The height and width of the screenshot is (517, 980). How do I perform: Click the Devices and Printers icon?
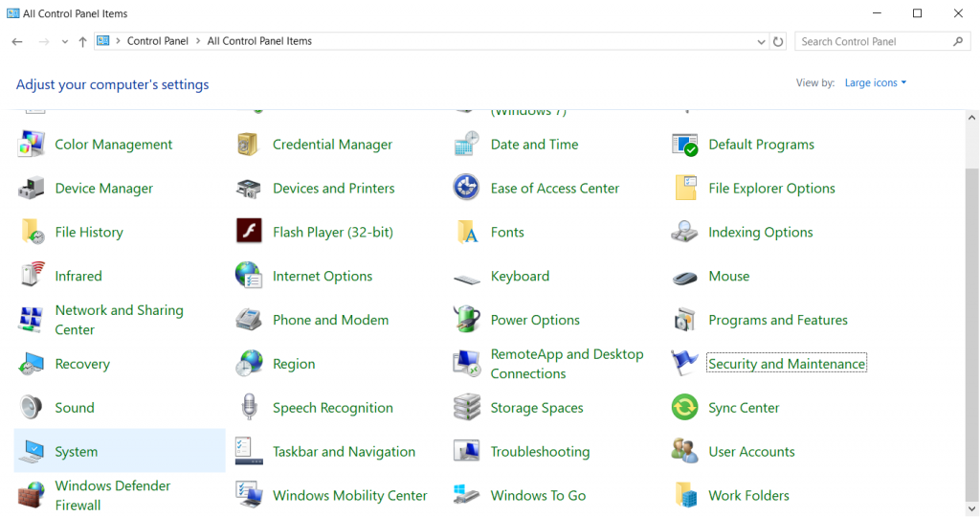click(x=249, y=189)
